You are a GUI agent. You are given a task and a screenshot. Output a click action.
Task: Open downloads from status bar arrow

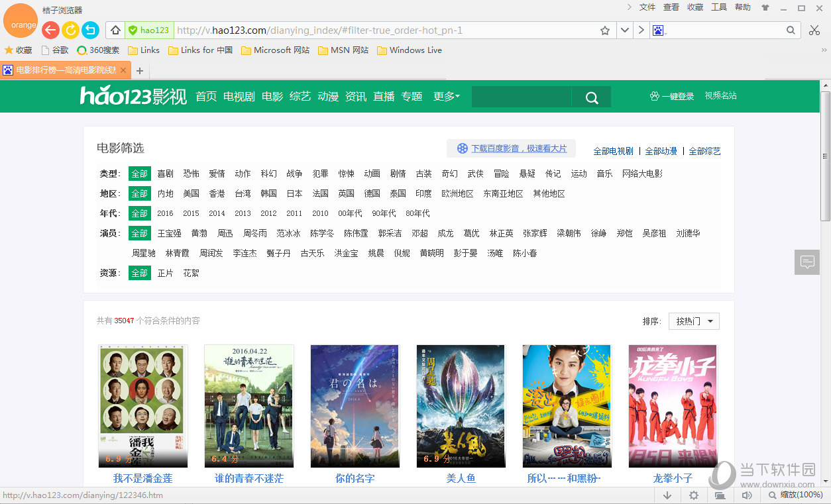(x=667, y=495)
